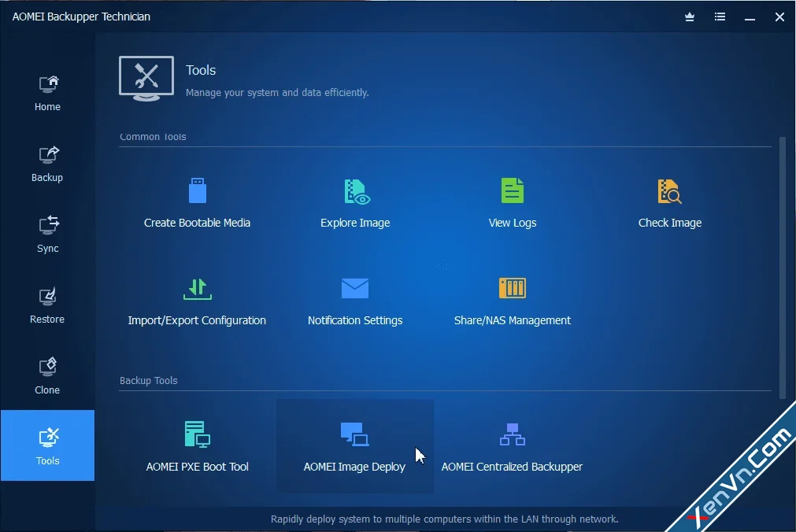
Task: Switch to the Restore sidebar section
Action: tap(47, 306)
